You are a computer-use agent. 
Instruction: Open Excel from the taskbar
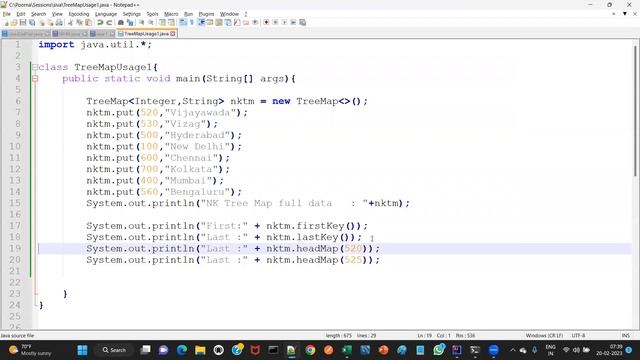pos(347,350)
